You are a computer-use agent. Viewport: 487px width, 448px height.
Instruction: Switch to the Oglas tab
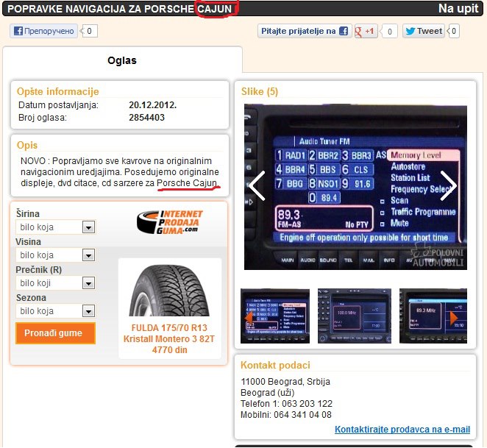coord(122,60)
